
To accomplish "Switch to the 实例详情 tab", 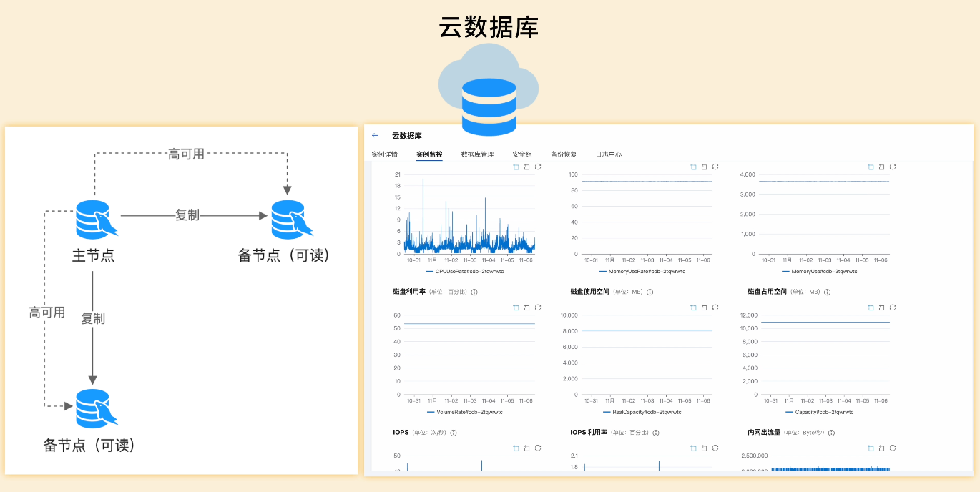I will (384, 154).
